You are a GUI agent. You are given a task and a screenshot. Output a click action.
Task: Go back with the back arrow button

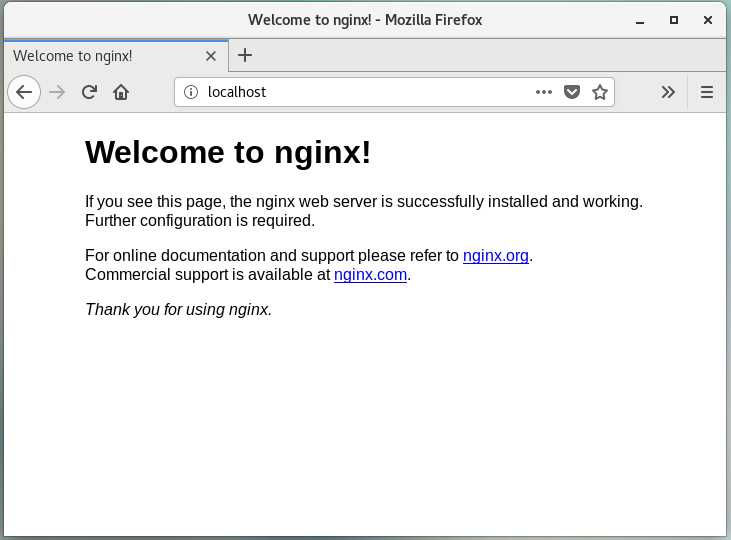pos(24,92)
